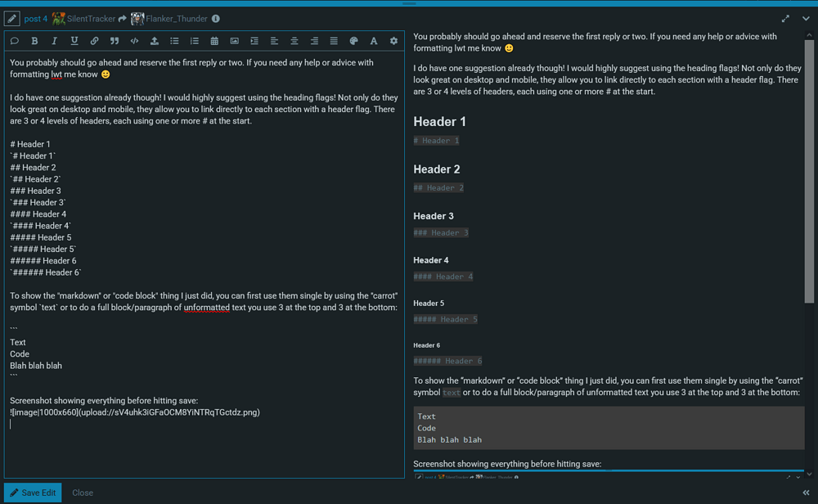
Task: Apply italic formatting using the toolbar
Action: 54,41
